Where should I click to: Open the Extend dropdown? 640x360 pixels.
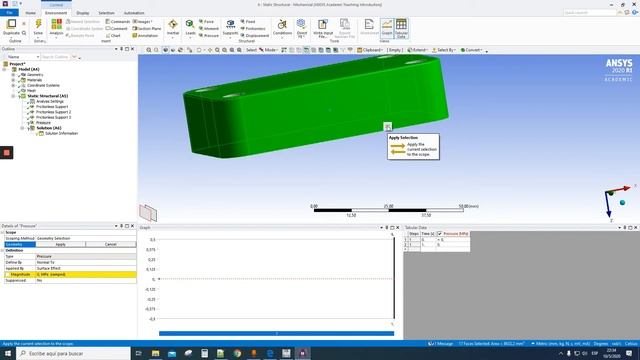(x=417, y=50)
